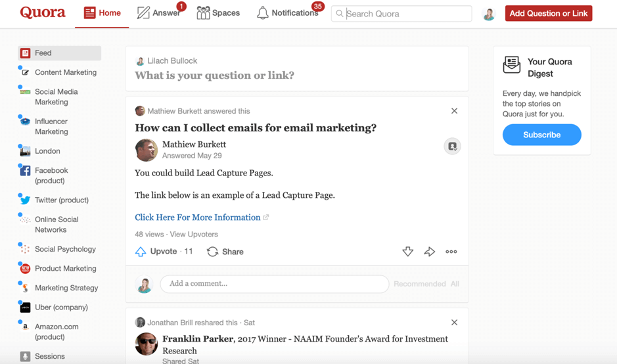
Task: Open profile avatar menu in header
Action: pyautogui.click(x=488, y=14)
